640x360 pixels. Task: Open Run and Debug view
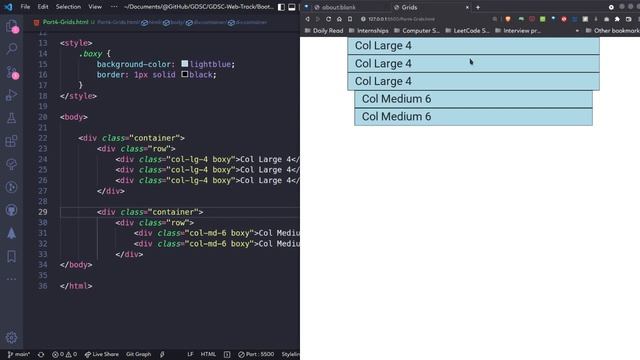(x=11, y=95)
